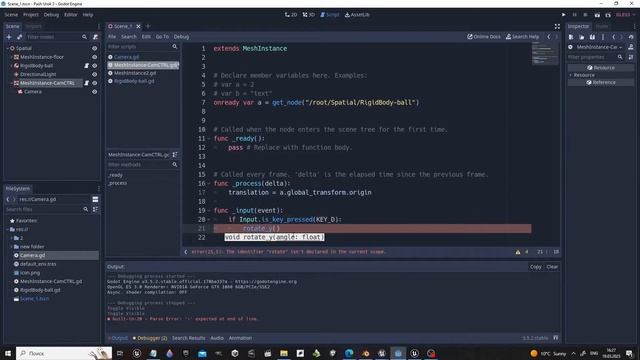640x360 pixels.
Task: Toggle visibility of Camera node
Action: point(95,92)
